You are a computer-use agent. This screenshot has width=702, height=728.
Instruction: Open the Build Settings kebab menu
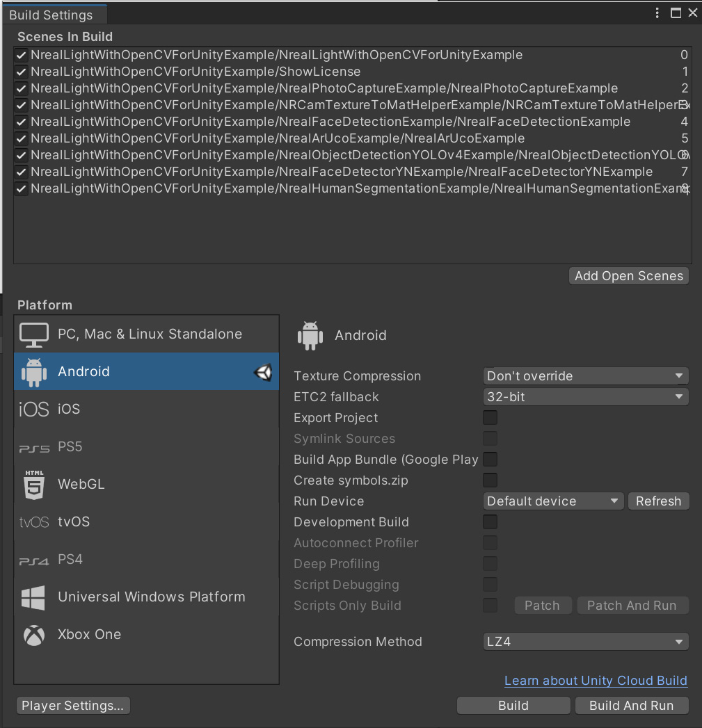pos(657,13)
